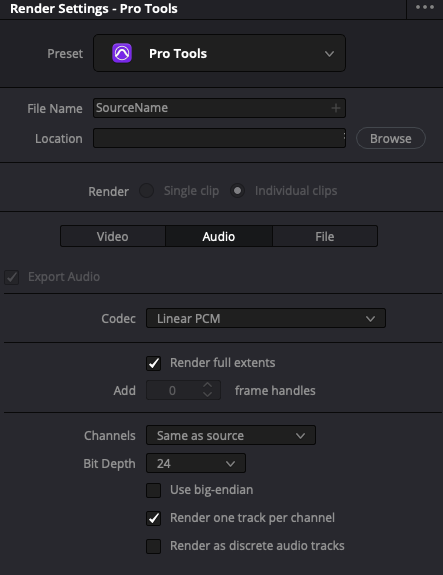The image size is (443, 575).
Task: Open the Codec Linear PCM dropdown
Action: tap(266, 318)
